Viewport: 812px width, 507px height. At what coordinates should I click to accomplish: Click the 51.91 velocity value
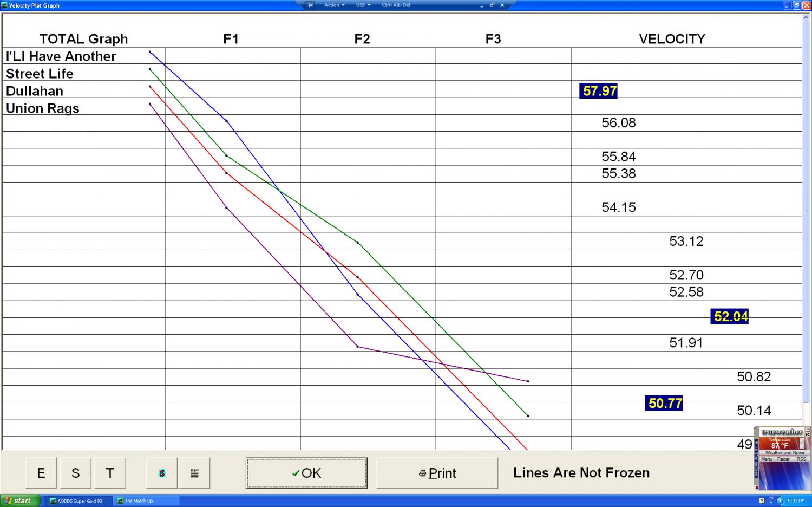(686, 343)
